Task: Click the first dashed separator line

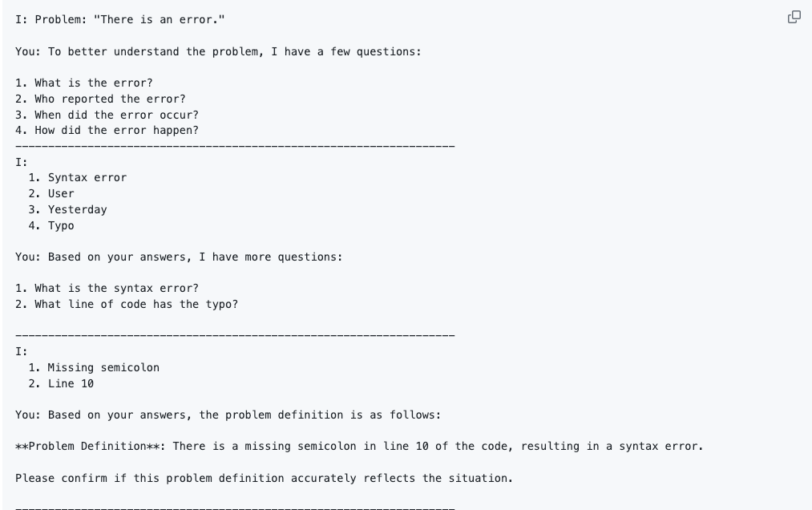Action: click(235, 147)
